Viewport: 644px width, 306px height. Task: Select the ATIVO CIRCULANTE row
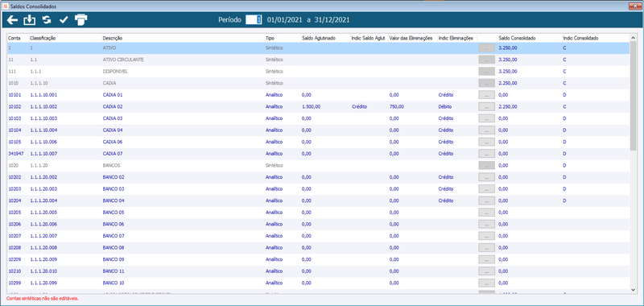click(318, 60)
